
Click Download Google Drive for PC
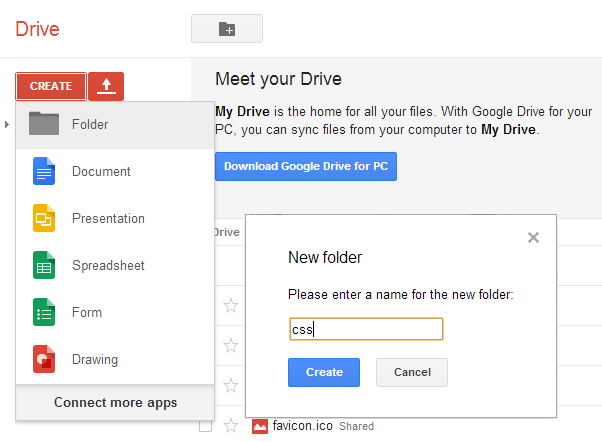pos(305,166)
